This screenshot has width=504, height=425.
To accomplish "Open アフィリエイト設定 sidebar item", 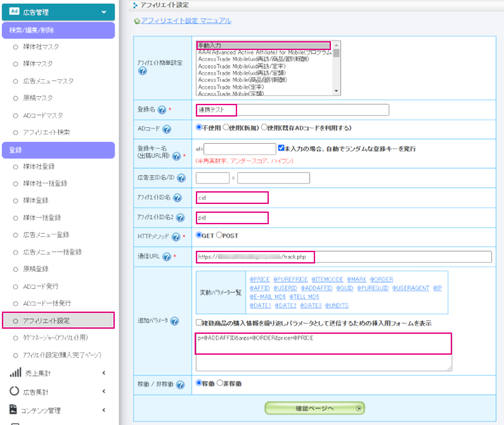I will [58, 321].
